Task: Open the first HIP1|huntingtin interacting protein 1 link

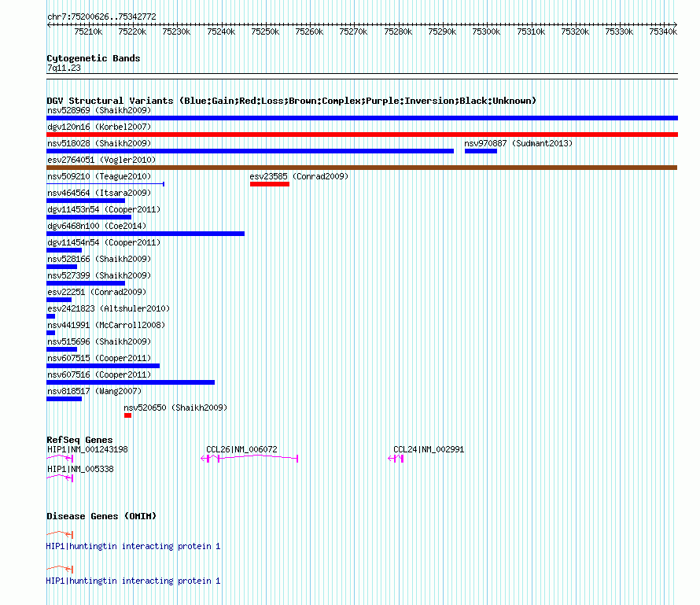Action: pos(133,546)
